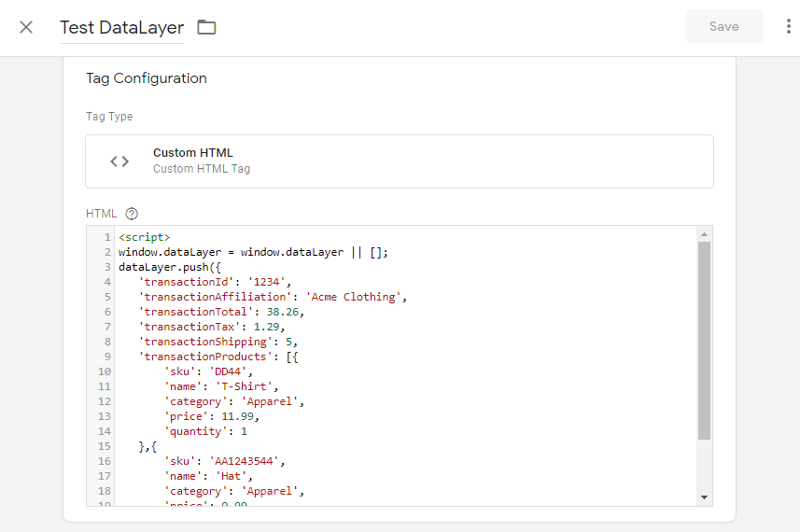Click the Custom HTML code brackets icon

(x=119, y=161)
